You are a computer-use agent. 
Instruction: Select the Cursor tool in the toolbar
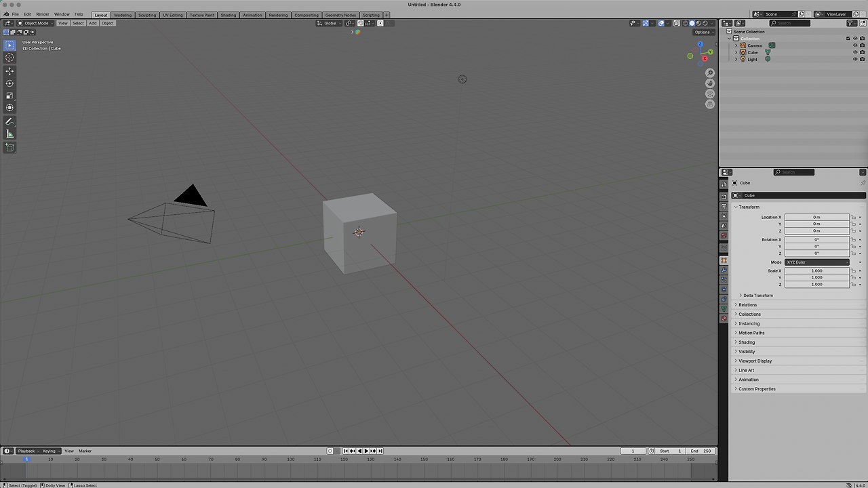click(9, 58)
